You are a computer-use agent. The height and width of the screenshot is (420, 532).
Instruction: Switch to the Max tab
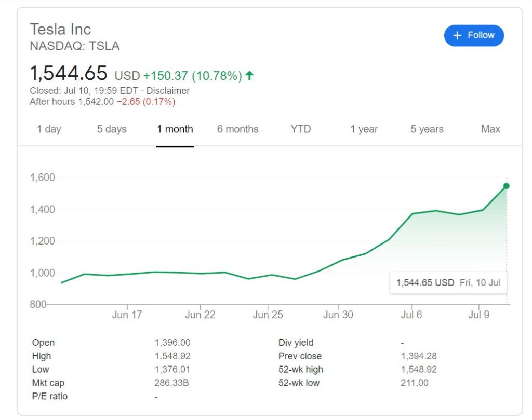click(x=490, y=129)
